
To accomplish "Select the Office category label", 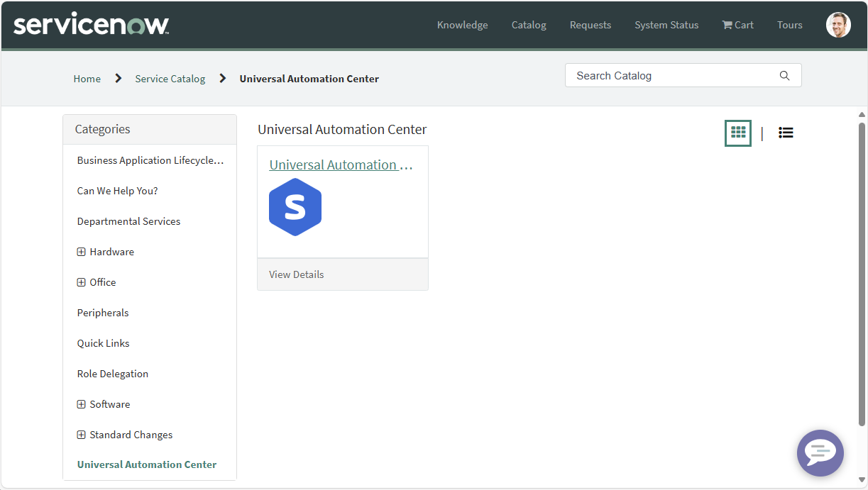I will click(x=103, y=282).
